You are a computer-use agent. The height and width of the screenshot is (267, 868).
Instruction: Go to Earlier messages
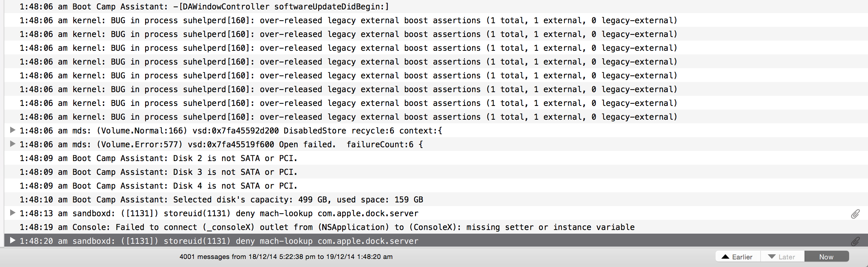[738, 256]
